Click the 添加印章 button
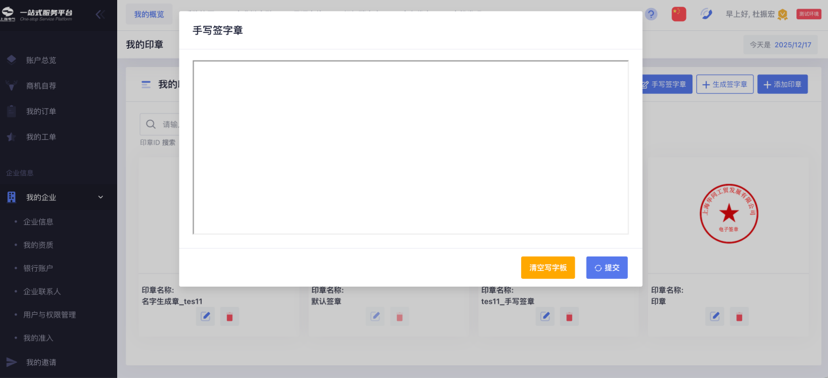Screen dimensions: 828x378 (x=783, y=84)
